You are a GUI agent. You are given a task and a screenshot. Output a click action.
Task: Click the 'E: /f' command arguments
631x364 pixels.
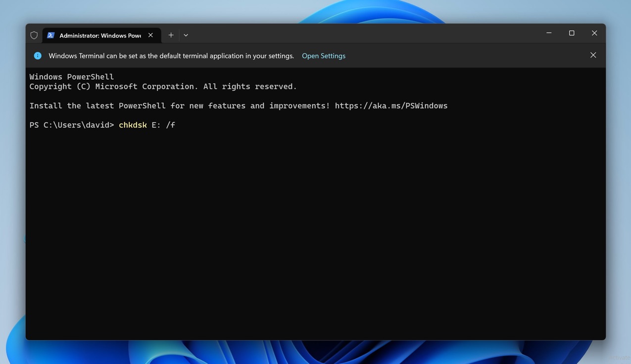pyautogui.click(x=163, y=125)
